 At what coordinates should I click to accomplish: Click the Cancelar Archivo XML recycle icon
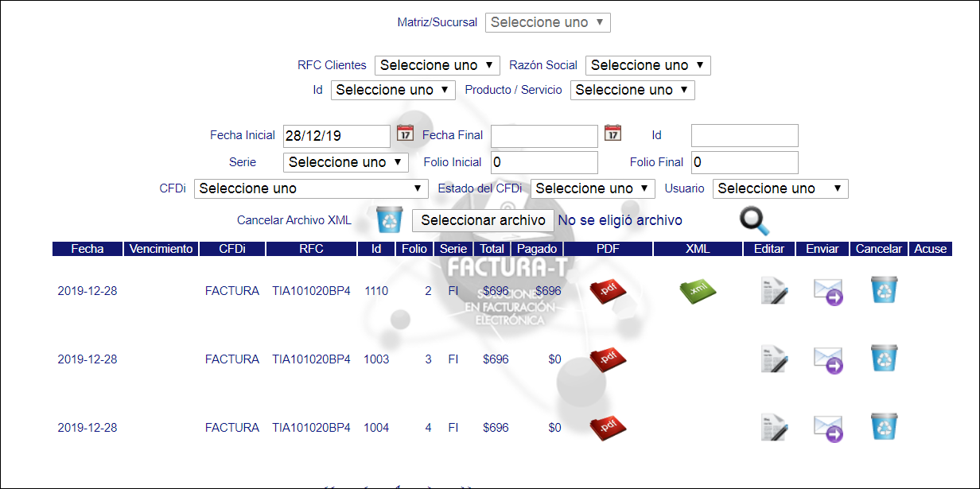[x=388, y=219]
